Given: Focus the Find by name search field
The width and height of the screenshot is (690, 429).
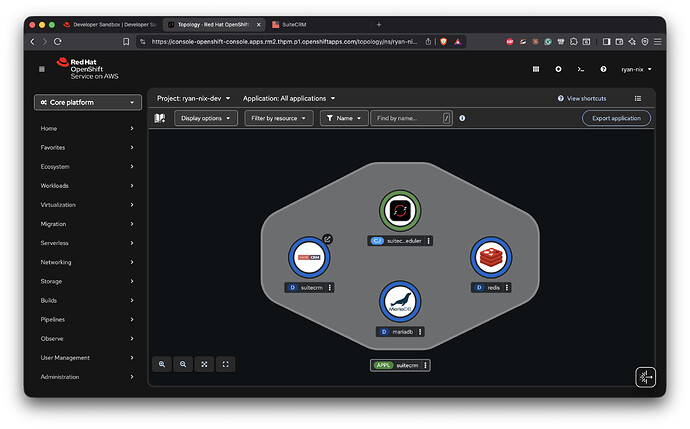Looking at the screenshot, I should point(411,118).
